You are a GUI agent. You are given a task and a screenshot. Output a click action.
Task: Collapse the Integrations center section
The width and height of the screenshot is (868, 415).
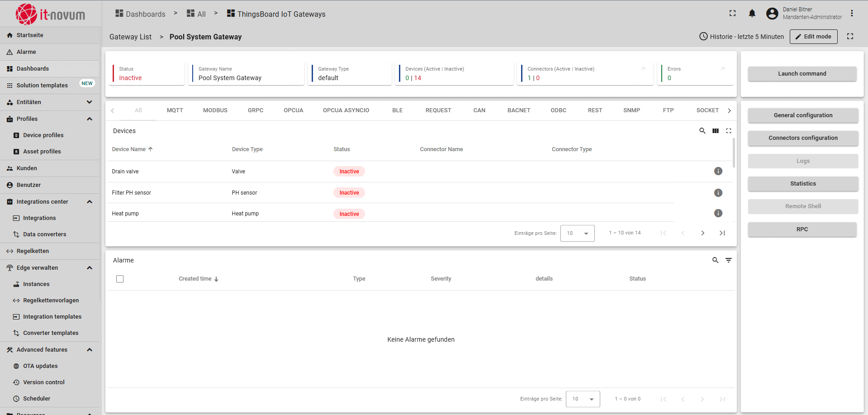tap(90, 202)
